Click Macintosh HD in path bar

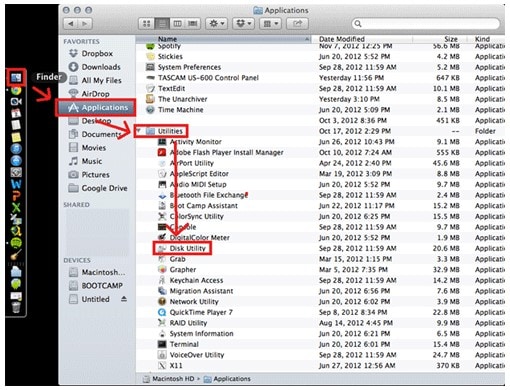[x=168, y=379]
